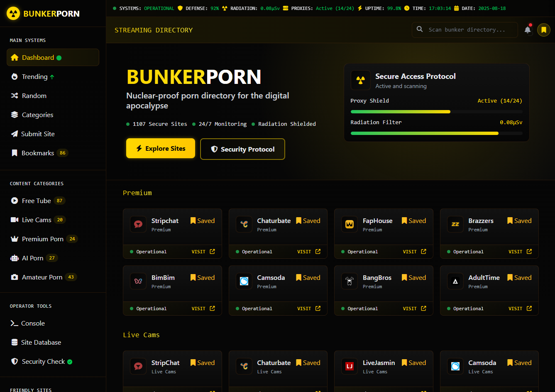Toggle Saved bookmark on LiveJasmin card

(x=414, y=363)
